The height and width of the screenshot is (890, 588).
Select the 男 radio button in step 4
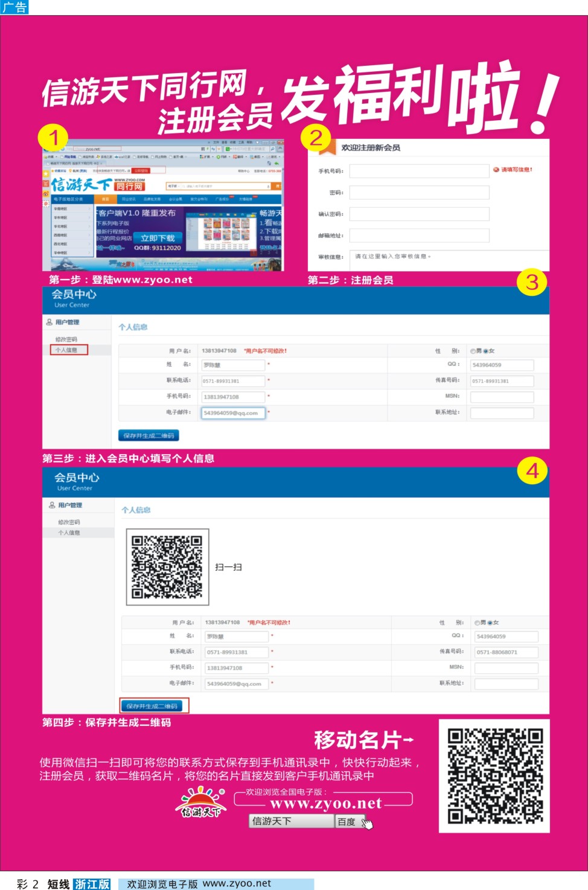477,623
